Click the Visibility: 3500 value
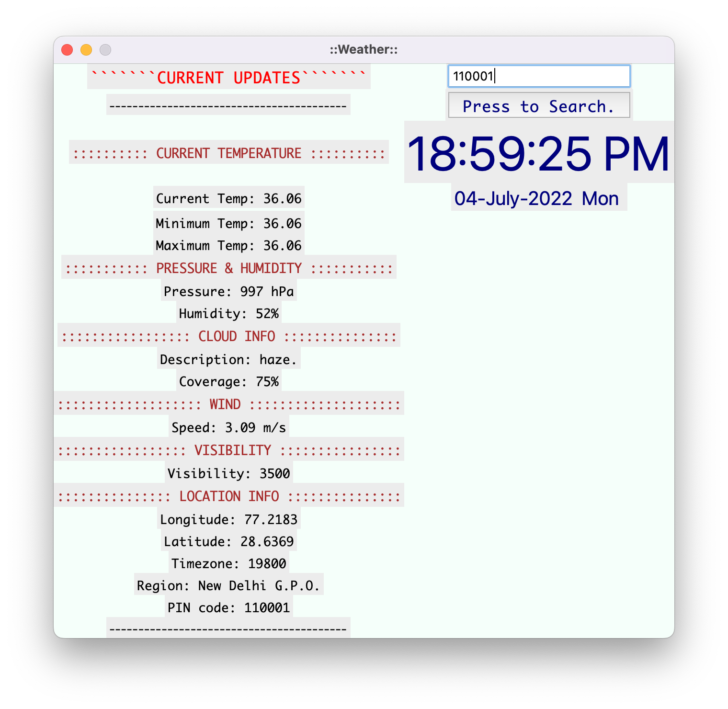This screenshot has height=709, width=728. click(229, 473)
